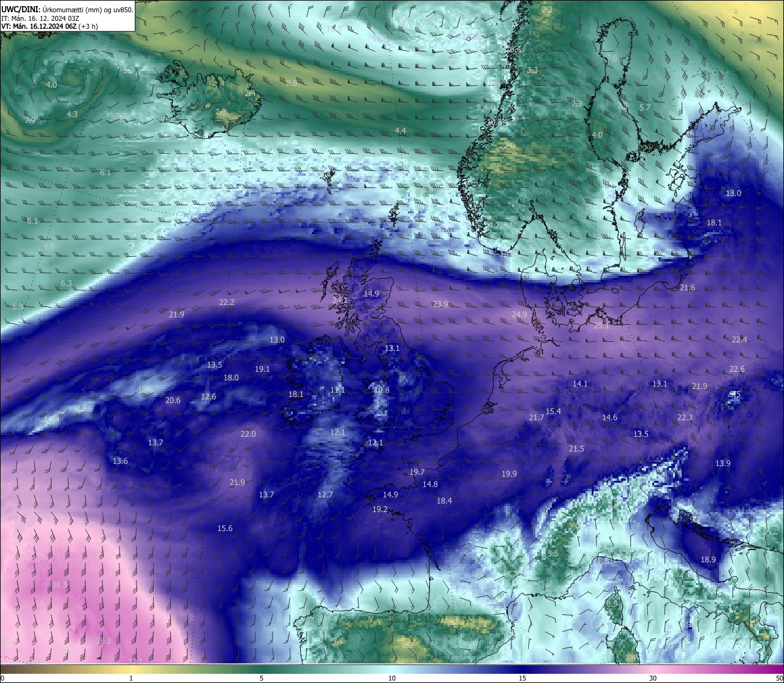The image size is (784, 683).
Task: Click the 22.0 value label
Action: 248,434
